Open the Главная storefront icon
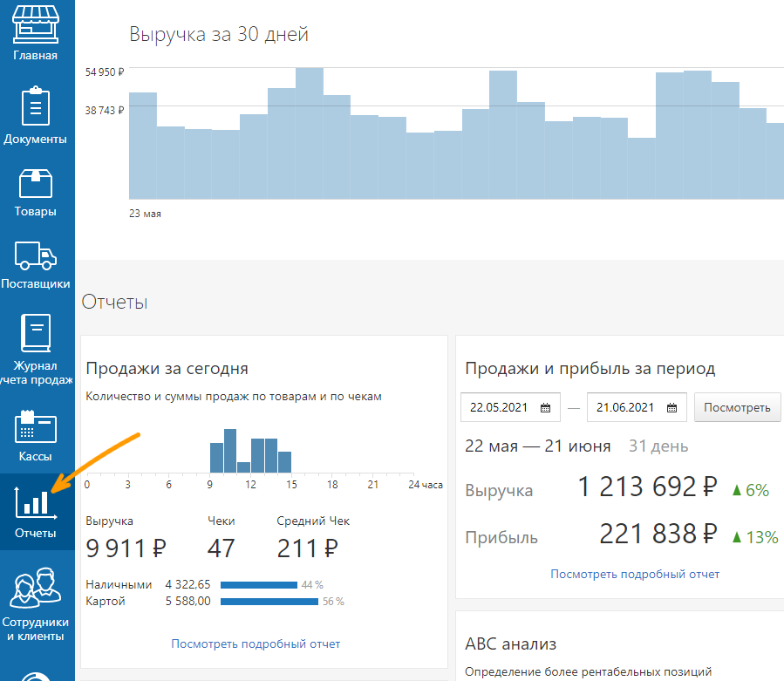The image size is (784, 681). [x=36, y=24]
